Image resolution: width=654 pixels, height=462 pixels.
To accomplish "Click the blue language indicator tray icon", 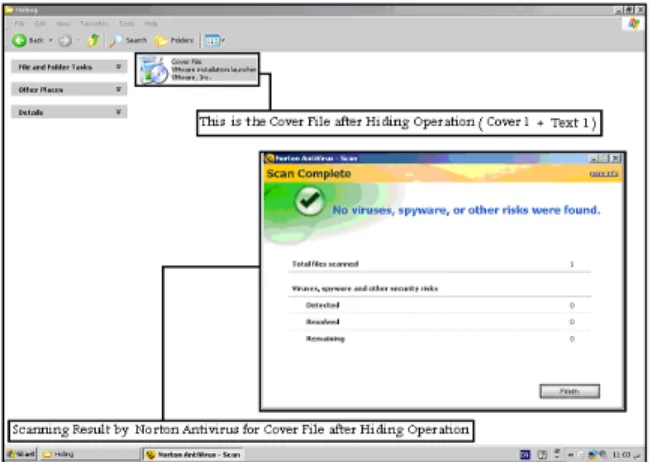I will tap(526, 454).
